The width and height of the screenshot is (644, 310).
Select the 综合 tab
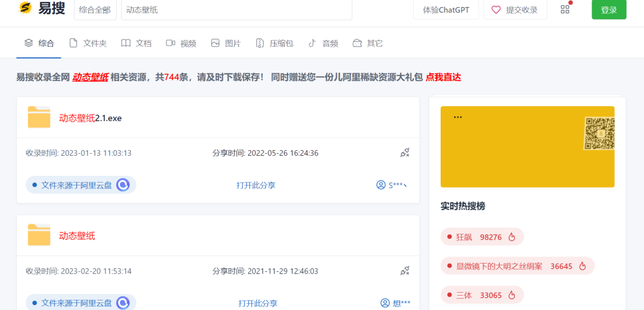(39, 43)
